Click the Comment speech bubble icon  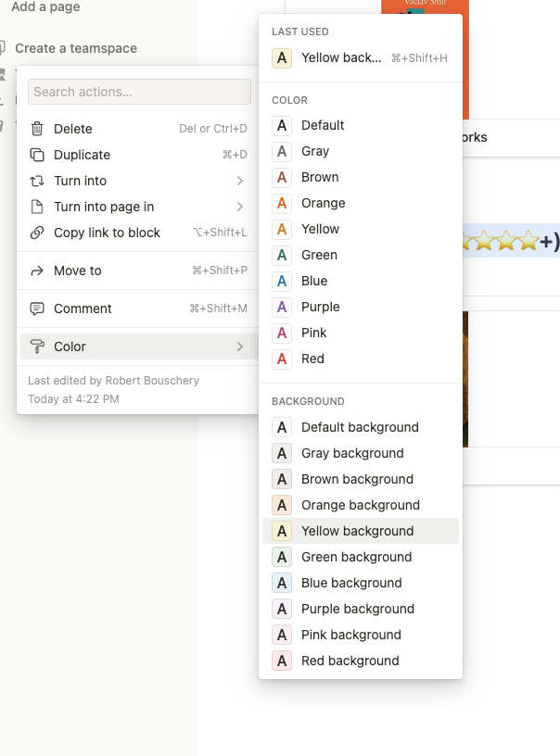(37, 309)
